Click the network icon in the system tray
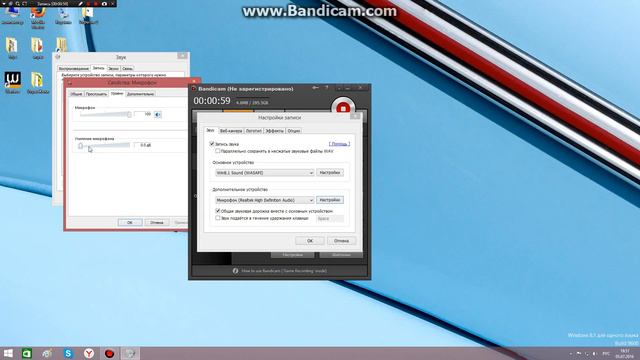The width and height of the screenshot is (640, 360). tap(587, 353)
